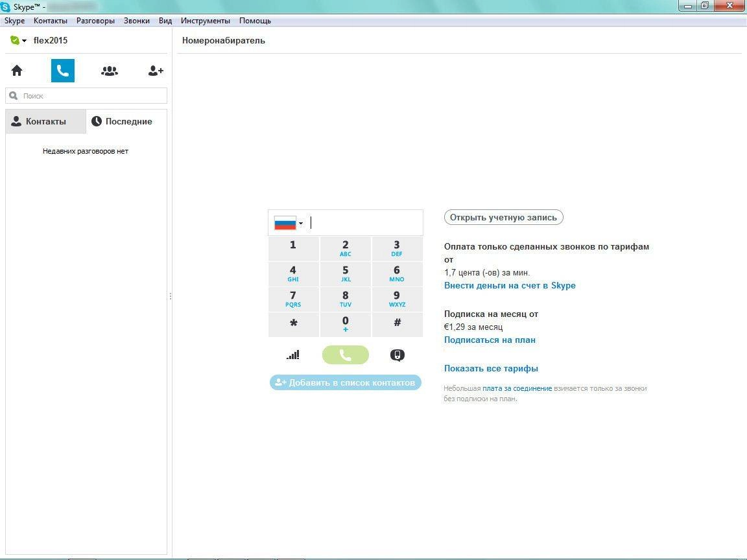This screenshot has height=560, width=747.
Task: Click the flex2015 username
Action: point(51,40)
